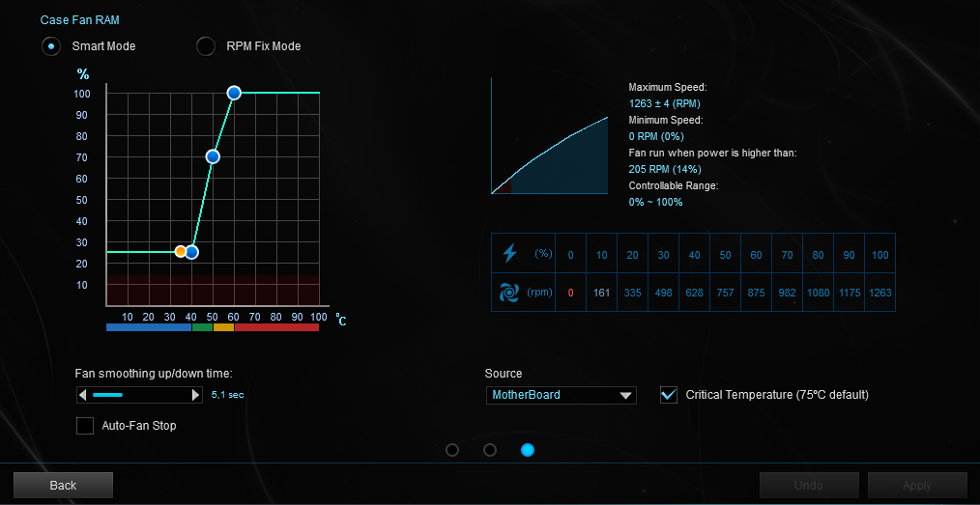The height and width of the screenshot is (505, 980).
Task: Click the Back button
Action: click(x=63, y=485)
